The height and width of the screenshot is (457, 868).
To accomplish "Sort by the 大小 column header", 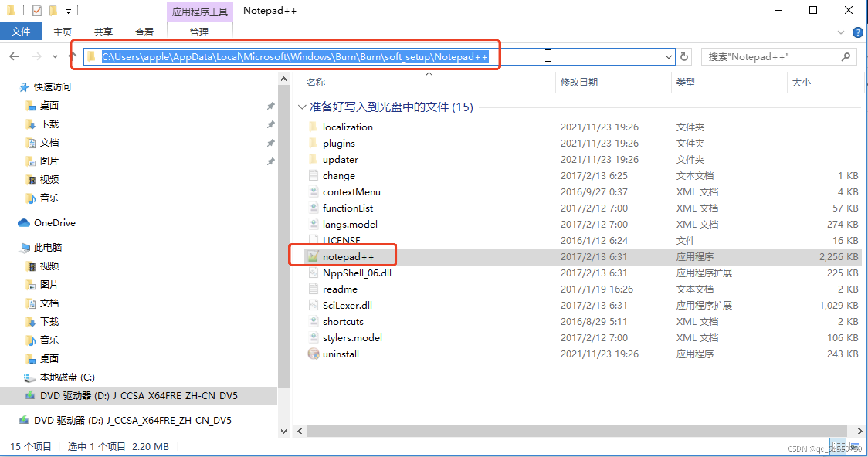I will click(x=801, y=82).
